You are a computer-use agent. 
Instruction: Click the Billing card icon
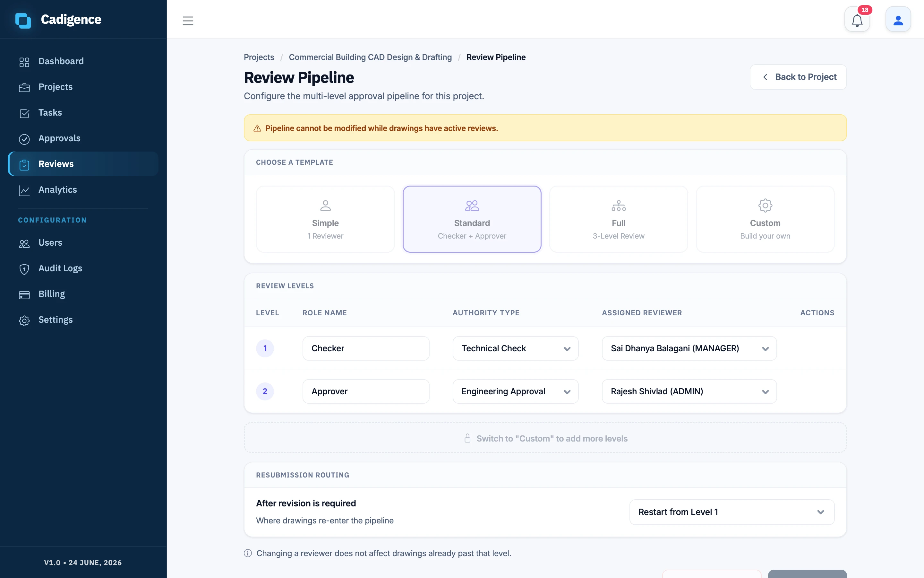coord(24,295)
